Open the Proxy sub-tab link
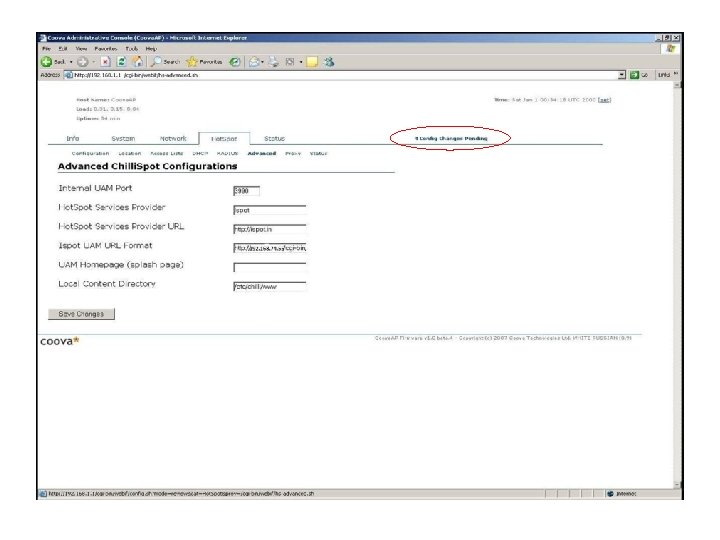720x540 pixels. 293,153
